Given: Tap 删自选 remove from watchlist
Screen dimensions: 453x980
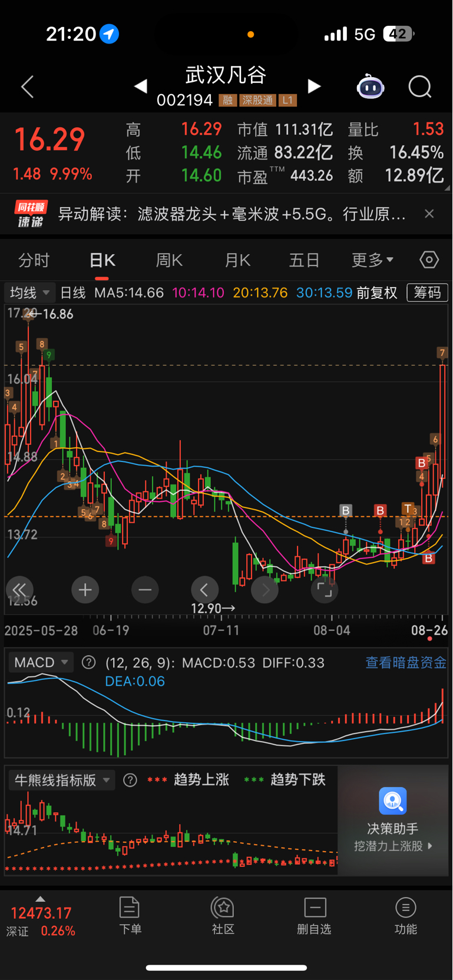Looking at the screenshot, I should 315,916.
